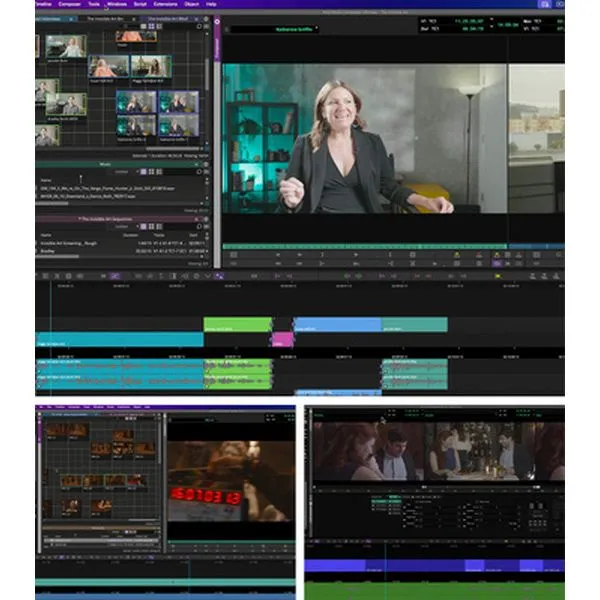The width and height of the screenshot is (600, 600).
Task: Select the blue video clip in timeline
Action: click(338, 324)
